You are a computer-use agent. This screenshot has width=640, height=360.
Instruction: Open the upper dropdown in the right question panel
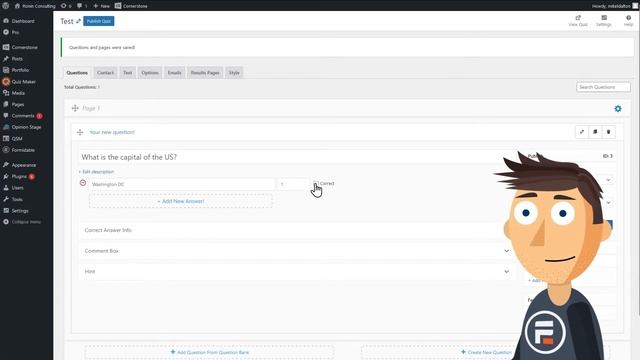click(x=608, y=180)
